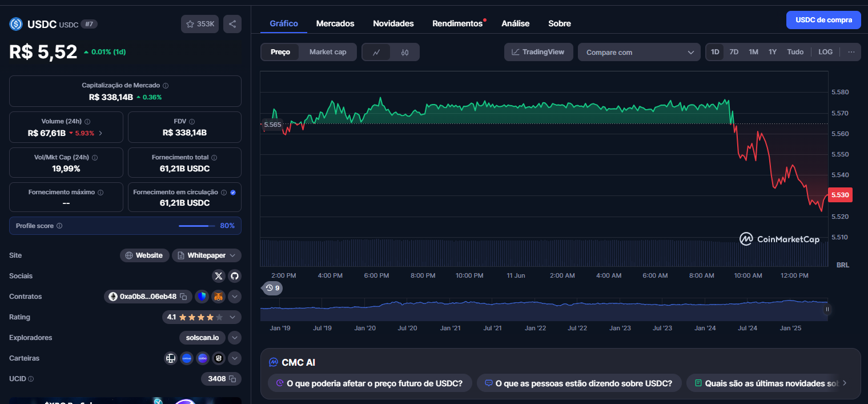The height and width of the screenshot is (404, 868).
Task: Open the Rendimentos tab
Action: 457,23
